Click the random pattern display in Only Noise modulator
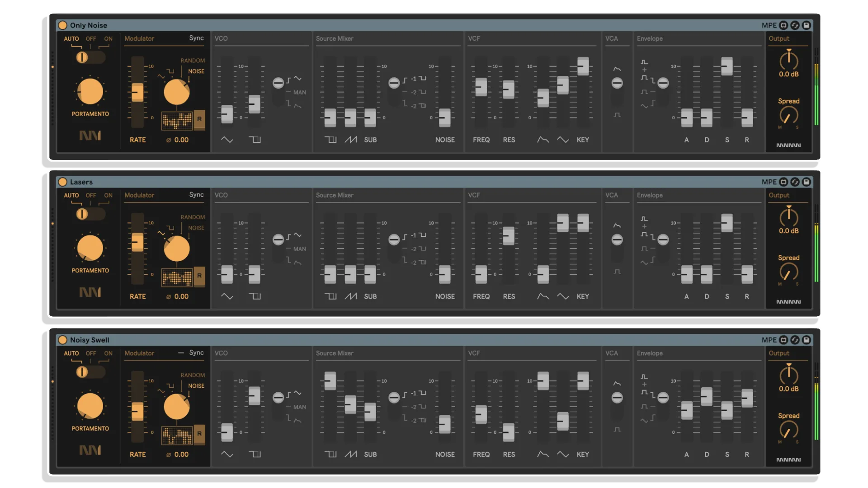The width and height of the screenshot is (868, 488). 177,120
